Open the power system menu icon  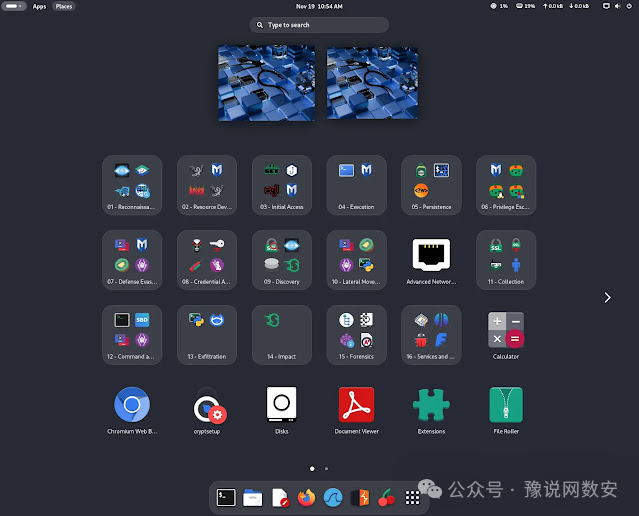pos(629,6)
